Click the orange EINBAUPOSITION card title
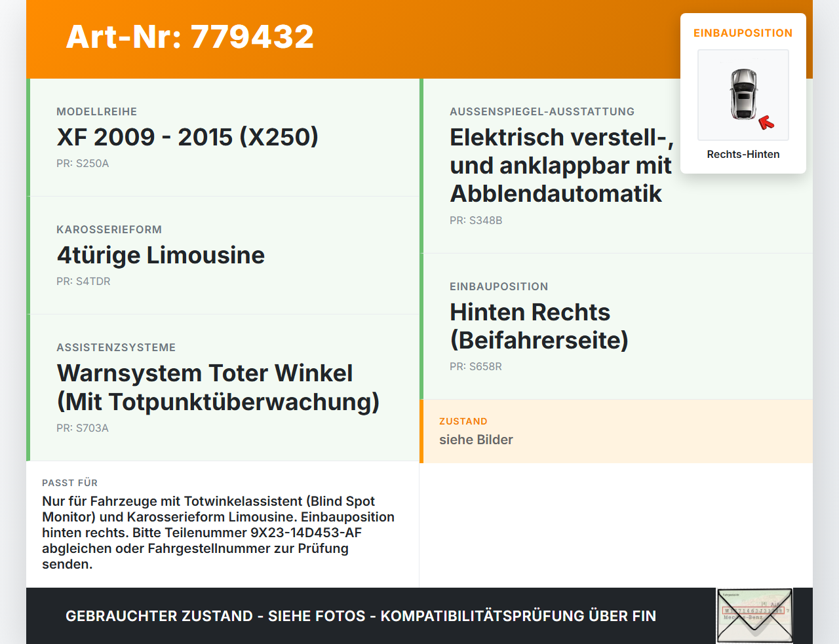The image size is (839, 644). pyautogui.click(x=743, y=33)
